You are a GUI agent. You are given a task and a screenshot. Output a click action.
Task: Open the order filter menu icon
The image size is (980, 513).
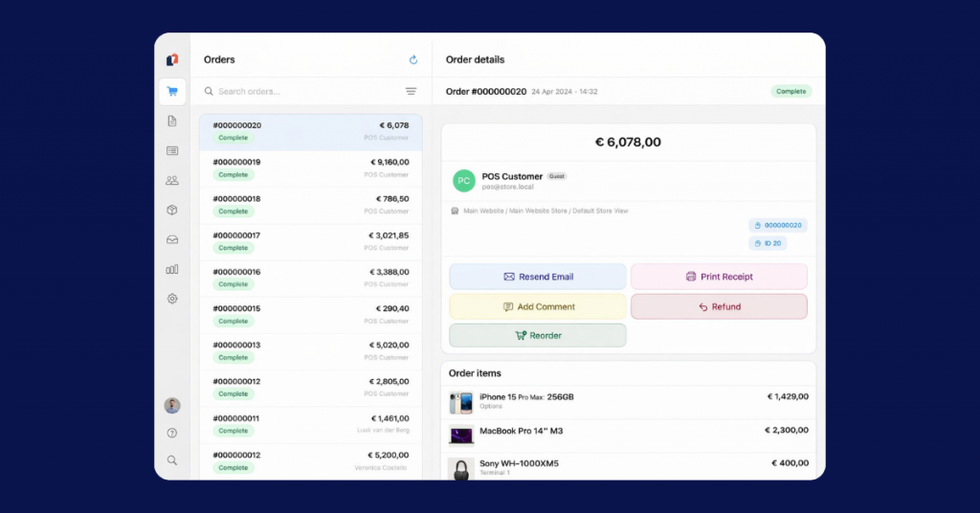[x=411, y=92]
